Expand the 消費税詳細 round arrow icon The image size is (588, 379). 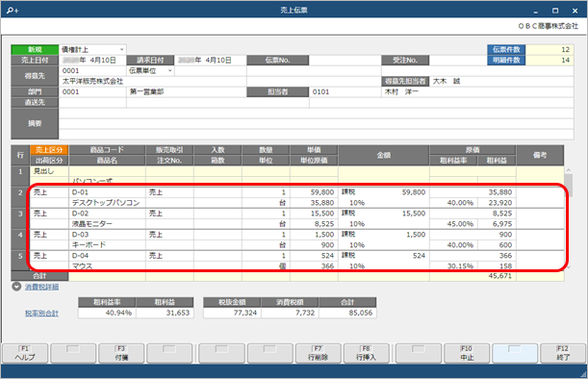coord(16,287)
